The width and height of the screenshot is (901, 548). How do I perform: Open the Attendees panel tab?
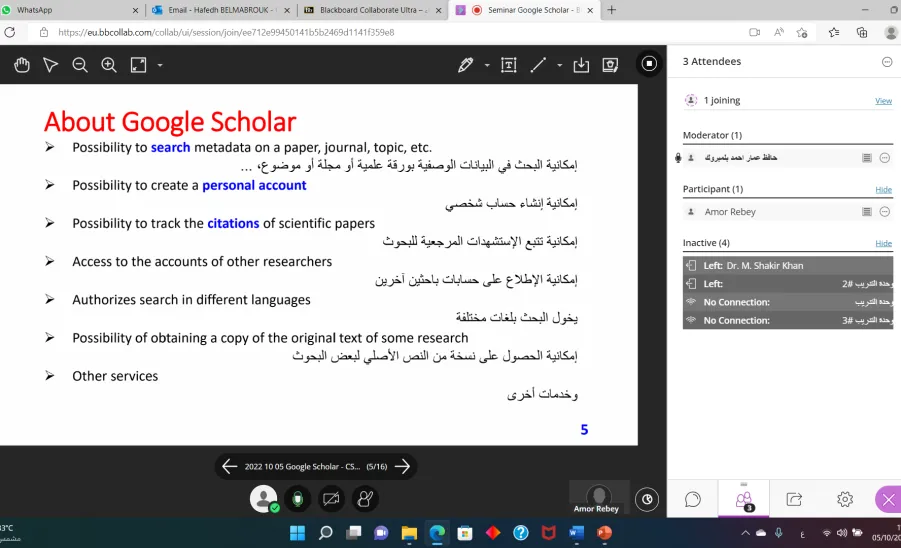pyautogui.click(x=744, y=499)
